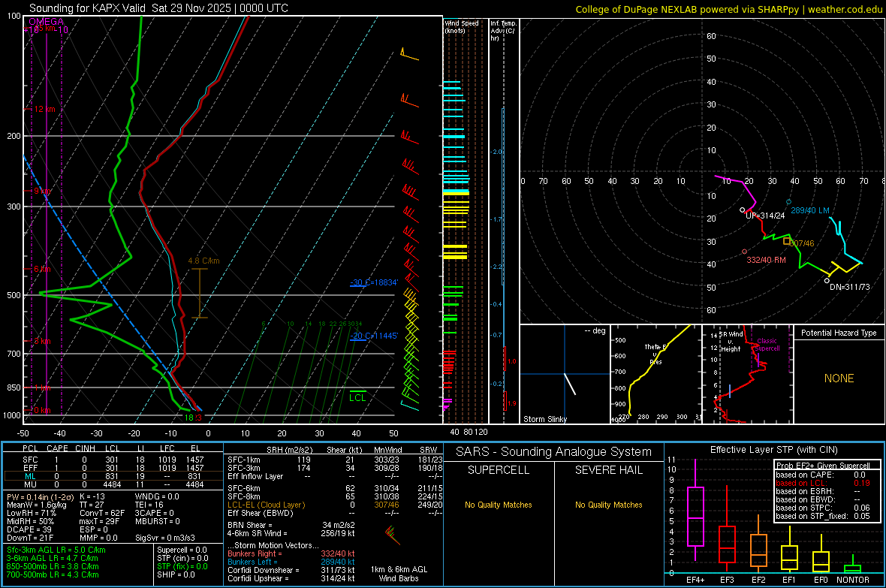The width and height of the screenshot is (886, 588).
Task: Click the SFC-1km SRH row label
Action: point(244,460)
